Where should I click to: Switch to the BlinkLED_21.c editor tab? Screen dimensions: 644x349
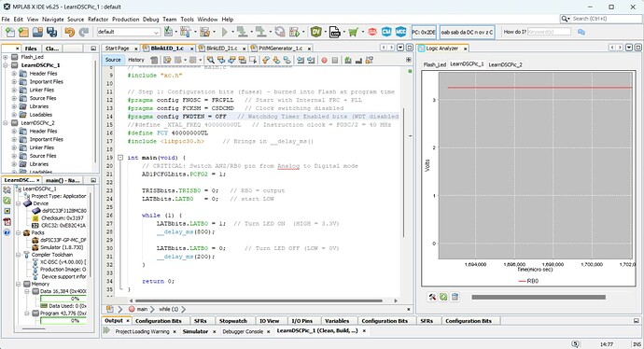click(x=222, y=49)
